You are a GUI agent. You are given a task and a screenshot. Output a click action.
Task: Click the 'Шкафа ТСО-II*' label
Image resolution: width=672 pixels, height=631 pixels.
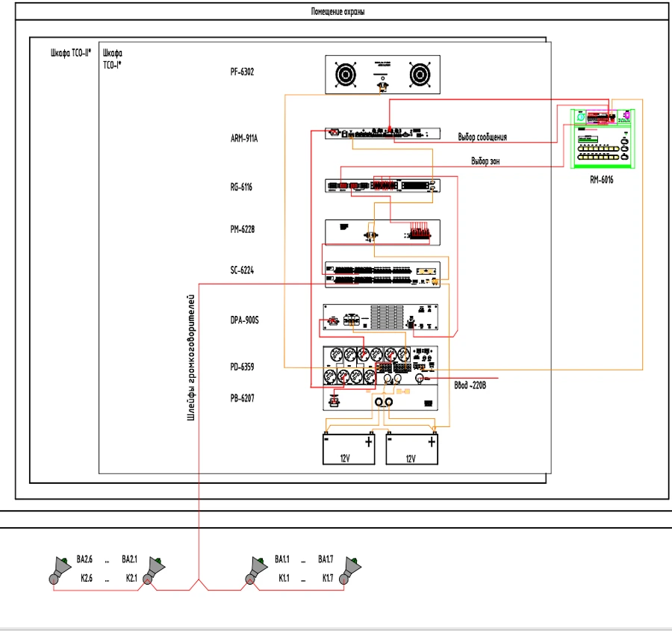point(71,53)
